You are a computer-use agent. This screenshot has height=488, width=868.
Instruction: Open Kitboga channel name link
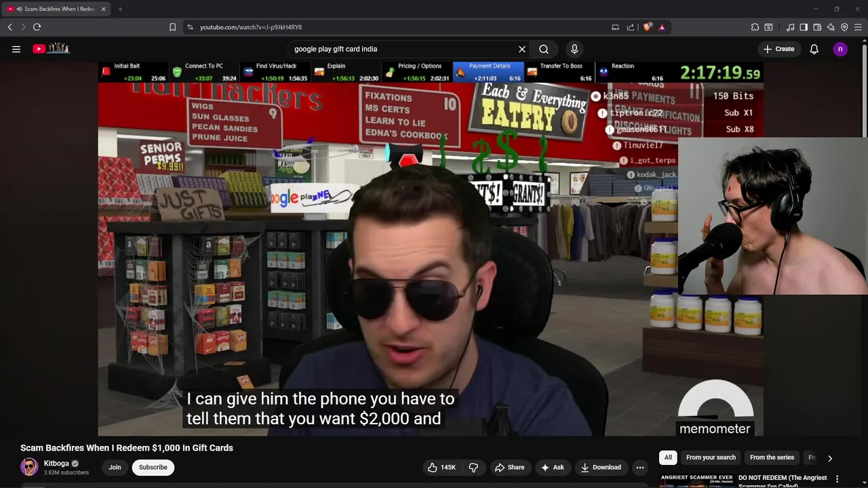click(x=56, y=464)
